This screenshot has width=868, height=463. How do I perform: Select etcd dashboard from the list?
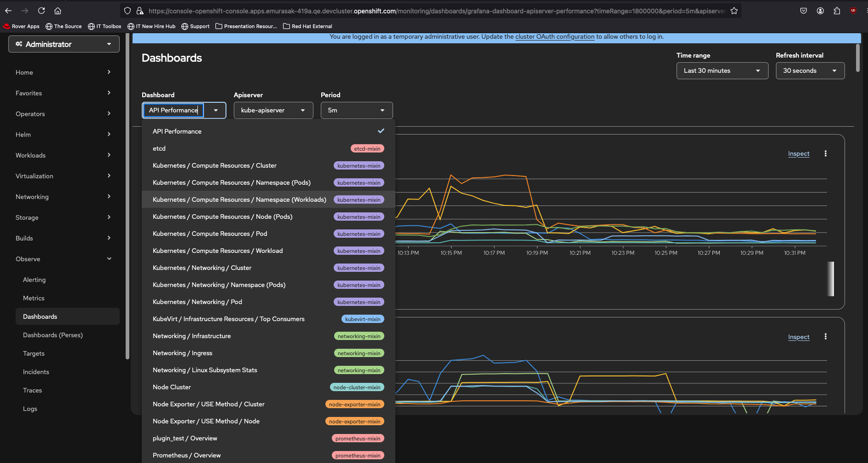pos(159,148)
